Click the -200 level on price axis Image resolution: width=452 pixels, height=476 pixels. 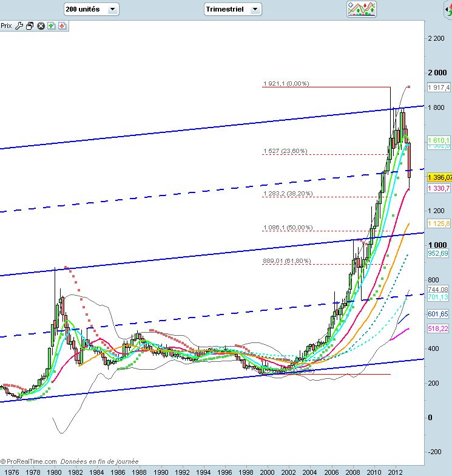pyautogui.click(x=434, y=452)
